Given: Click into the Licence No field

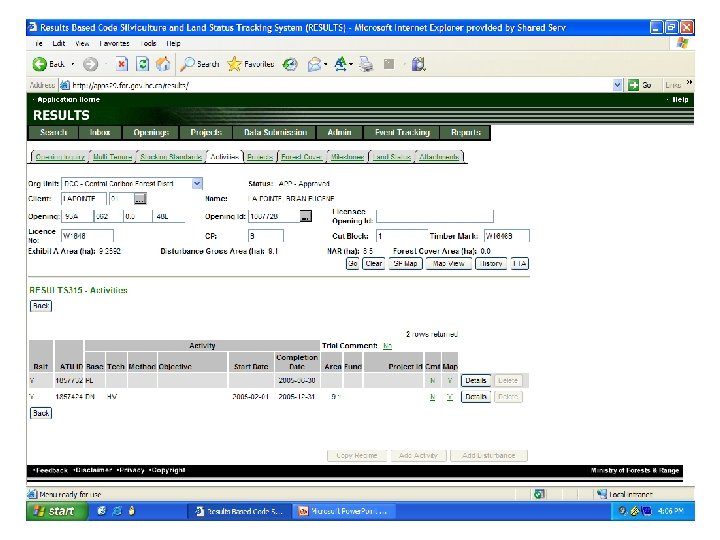Looking at the screenshot, I should (x=87, y=236).
